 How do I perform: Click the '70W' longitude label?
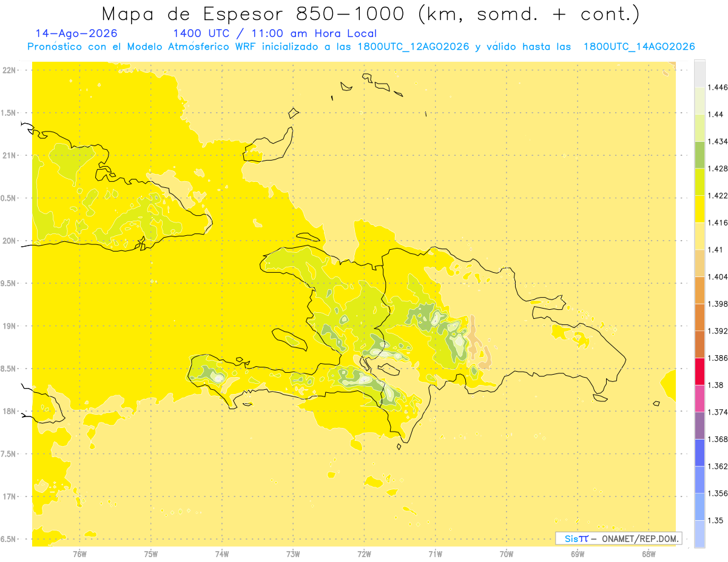[x=507, y=554]
